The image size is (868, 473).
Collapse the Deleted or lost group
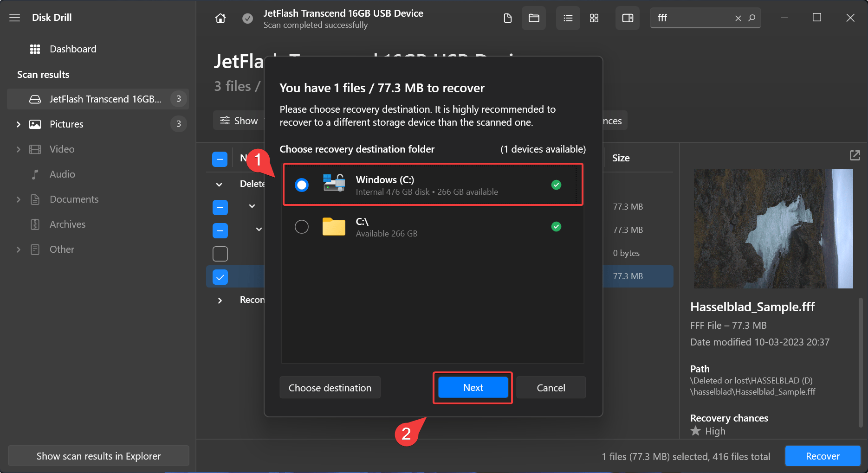pyautogui.click(x=219, y=185)
